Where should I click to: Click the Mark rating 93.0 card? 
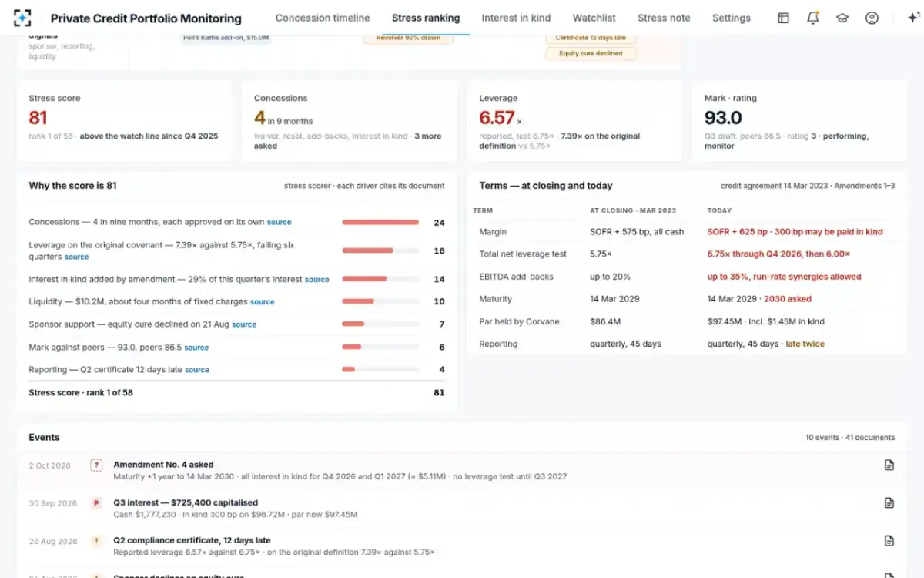(799, 121)
